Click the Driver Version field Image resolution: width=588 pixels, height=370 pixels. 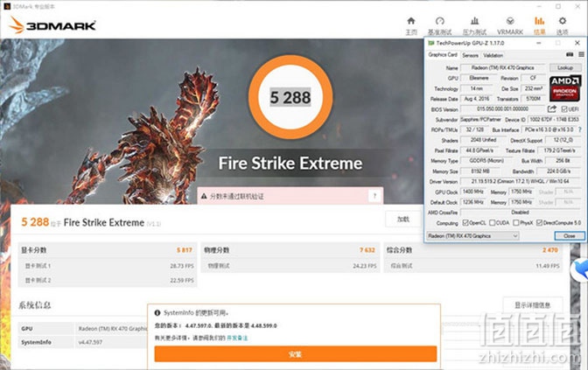[521, 181]
